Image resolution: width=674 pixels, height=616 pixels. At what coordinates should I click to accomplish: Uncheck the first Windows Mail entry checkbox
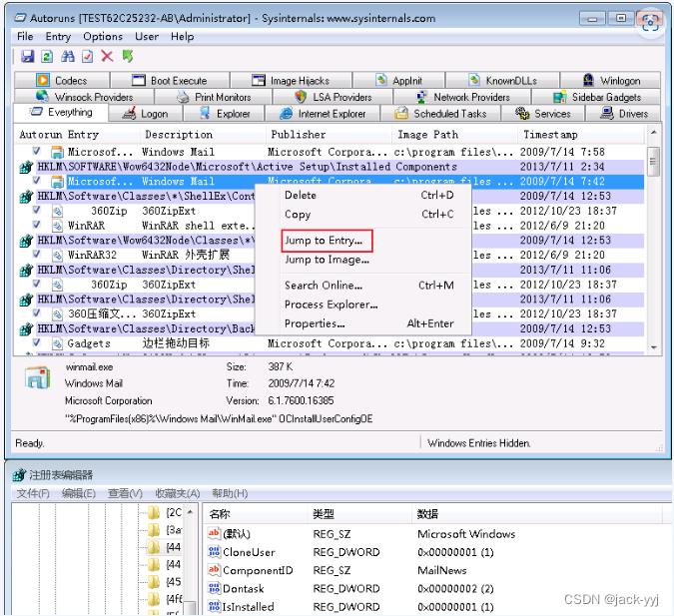[x=37, y=151]
